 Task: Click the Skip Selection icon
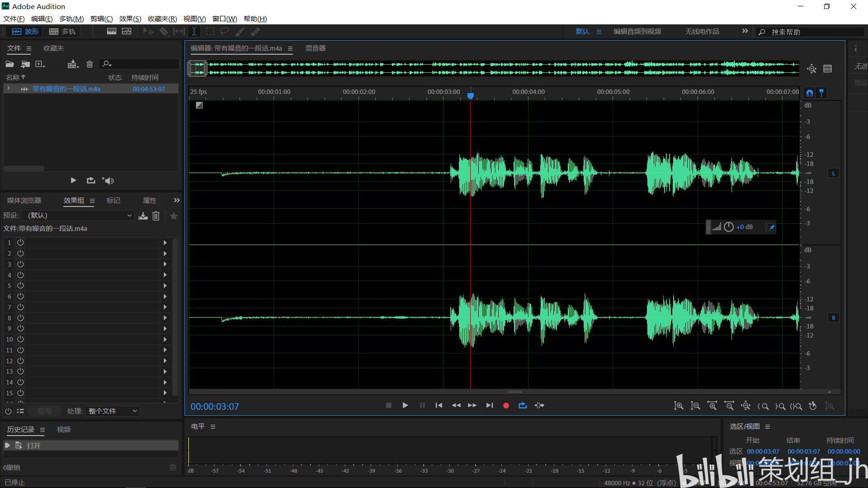[x=539, y=405]
